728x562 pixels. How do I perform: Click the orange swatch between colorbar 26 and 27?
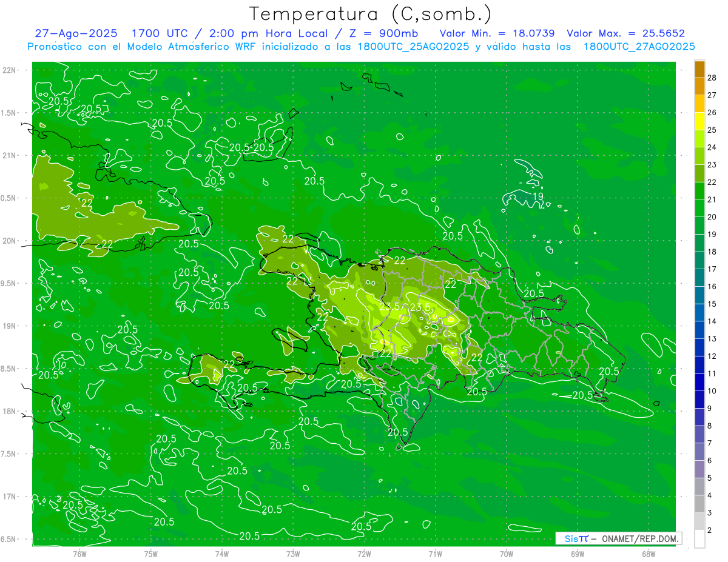pos(699,103)
